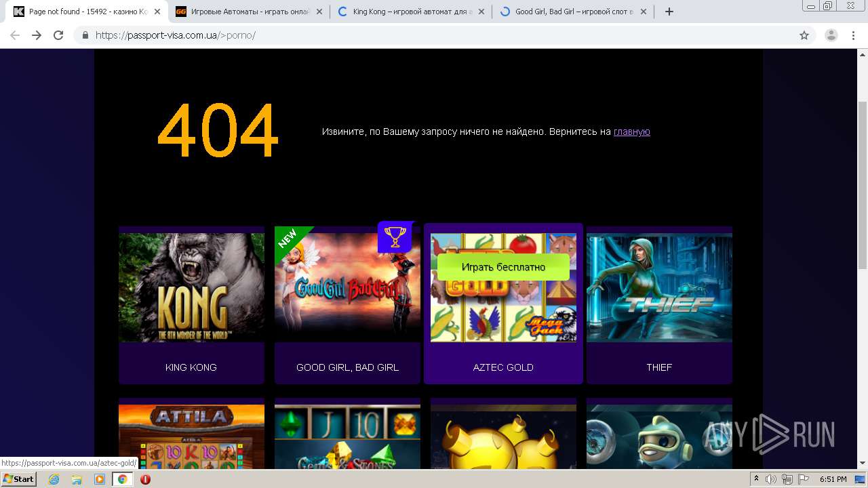
Task: Click the 'THIEF' title label
Action: [x=659, y=367]
